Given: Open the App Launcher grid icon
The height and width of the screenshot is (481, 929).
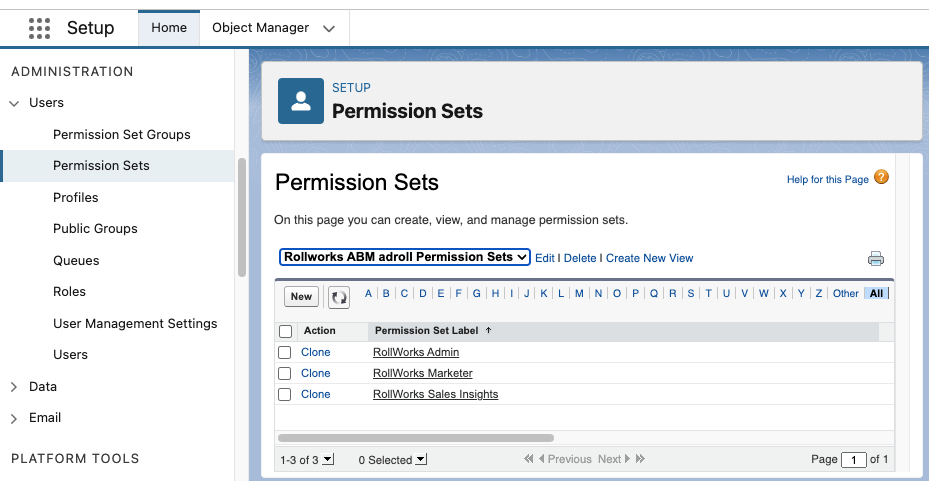Looking at the screenshot, I should point(39,28).
